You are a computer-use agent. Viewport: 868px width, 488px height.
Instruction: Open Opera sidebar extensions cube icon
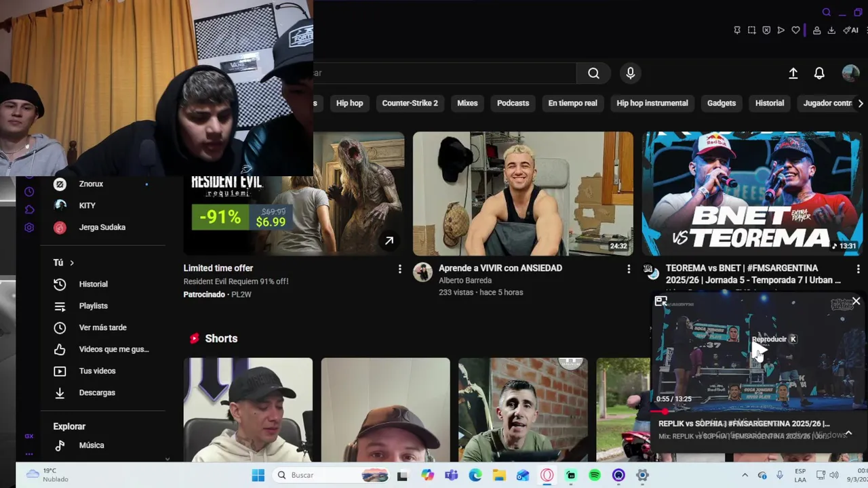coord(29,209)
